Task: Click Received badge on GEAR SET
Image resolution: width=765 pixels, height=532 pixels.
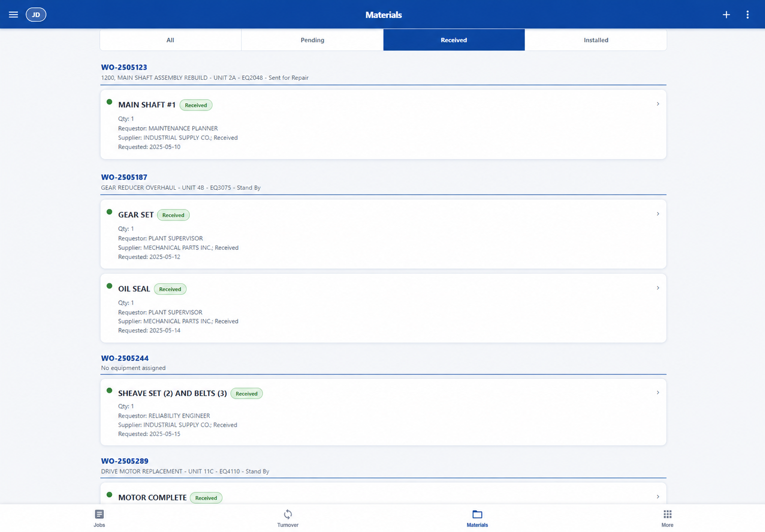Action: [x=173, y=215]
